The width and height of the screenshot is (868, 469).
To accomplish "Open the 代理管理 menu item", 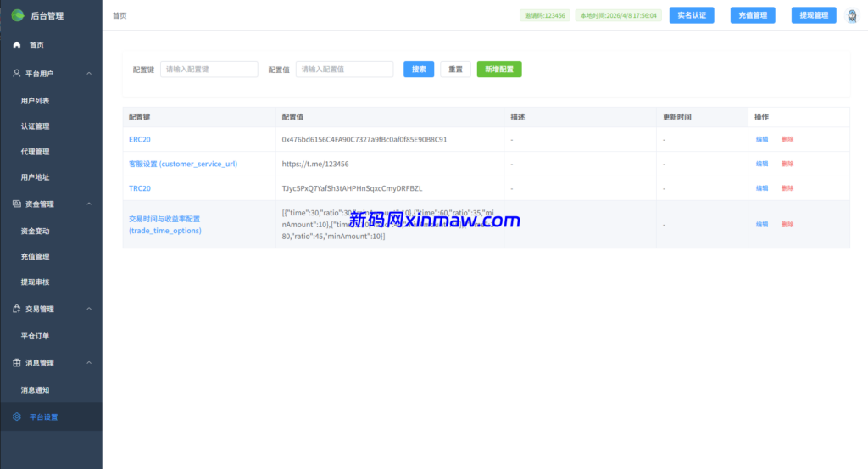I will click(51, 152).
